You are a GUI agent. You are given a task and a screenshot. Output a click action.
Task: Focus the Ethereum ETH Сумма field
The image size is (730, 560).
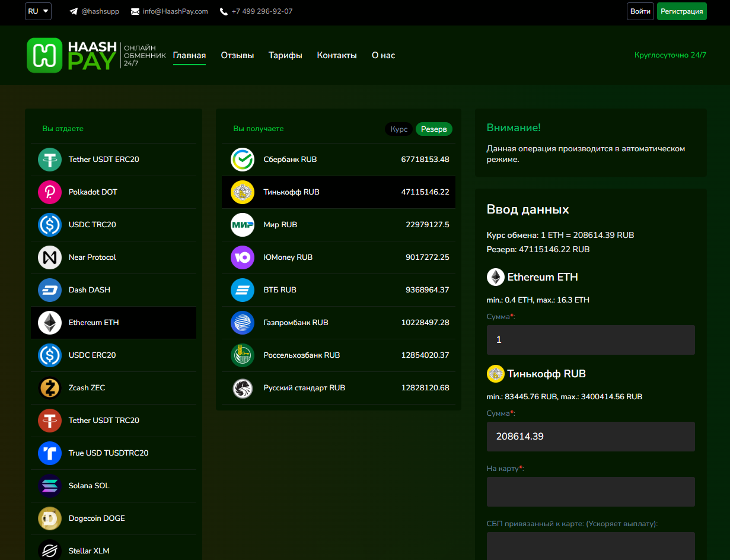[x=591, y=340]
